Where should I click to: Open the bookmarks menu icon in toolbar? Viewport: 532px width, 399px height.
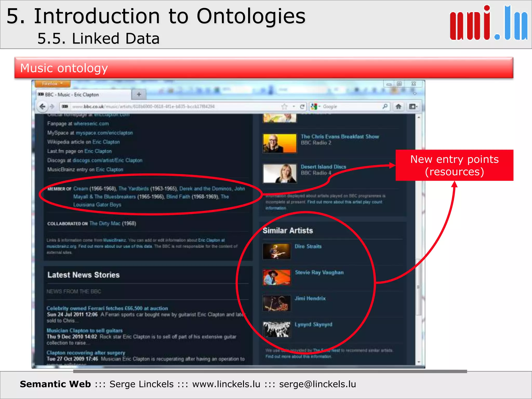coord(413,107)
